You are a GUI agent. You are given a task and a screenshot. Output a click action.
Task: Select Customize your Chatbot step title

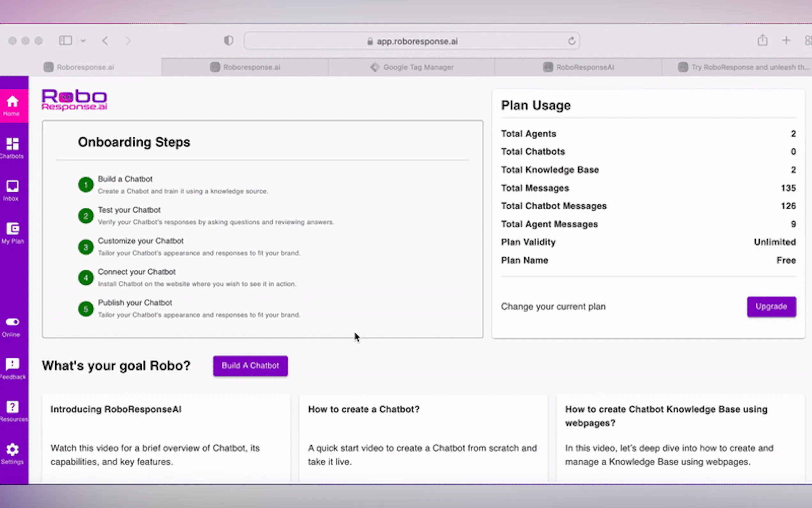[x=141, y=241]
